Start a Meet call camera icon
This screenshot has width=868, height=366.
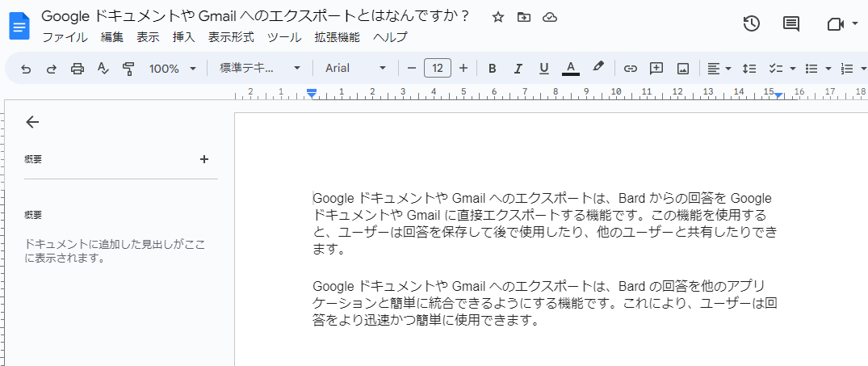click(835, 23)
